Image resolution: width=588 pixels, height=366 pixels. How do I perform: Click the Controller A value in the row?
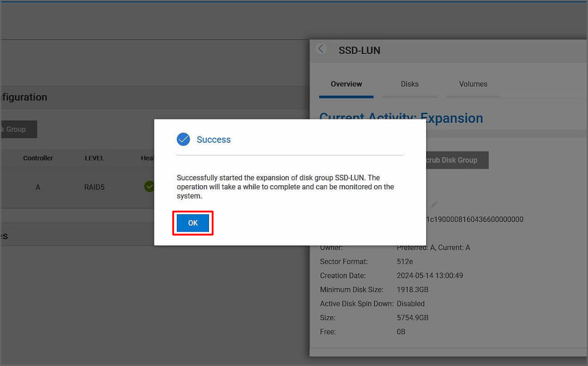pos(38,188)
